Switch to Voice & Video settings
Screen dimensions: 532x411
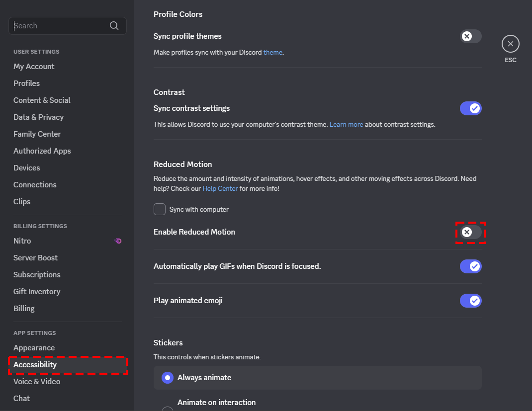[x=37, y=381]
